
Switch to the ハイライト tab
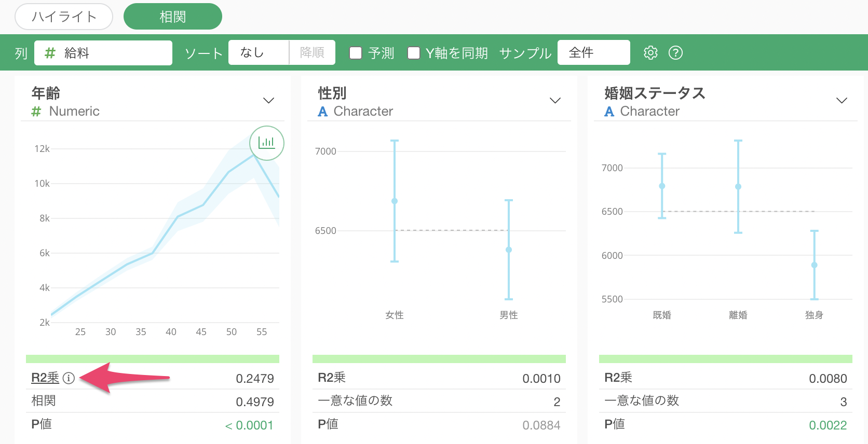point(64,17)
